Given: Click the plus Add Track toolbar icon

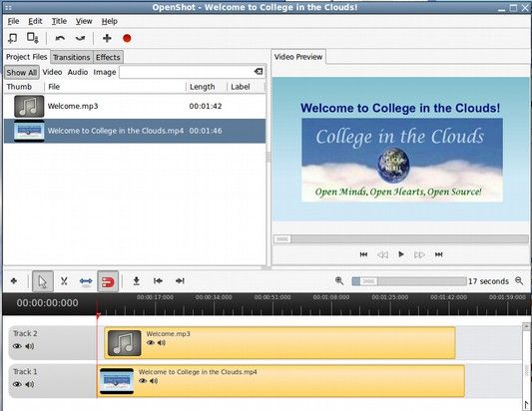Looking at the screenshot, I should point(107,38).
